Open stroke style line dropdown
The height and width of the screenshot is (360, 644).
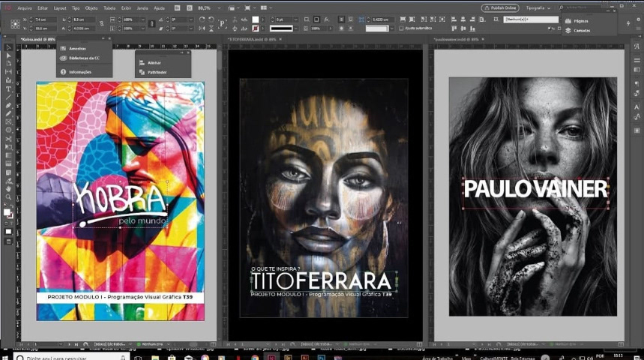click(x=295, y=28)
